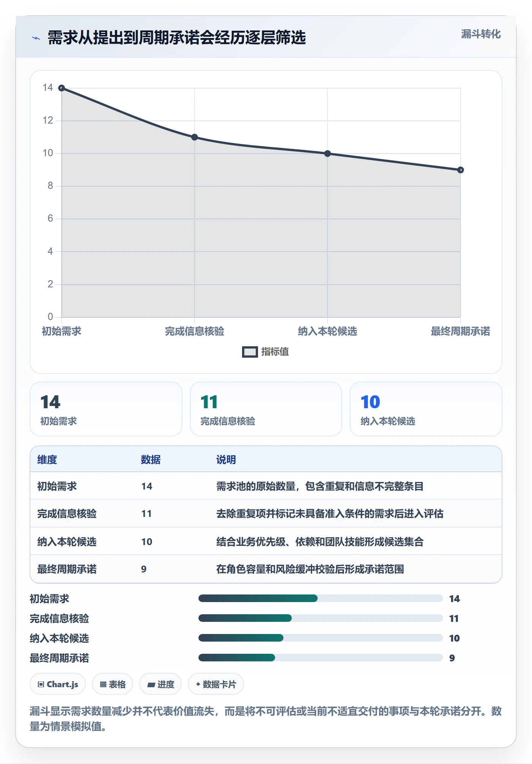Click the 纳入本轮候选 x-axis label

coord(328,331)
